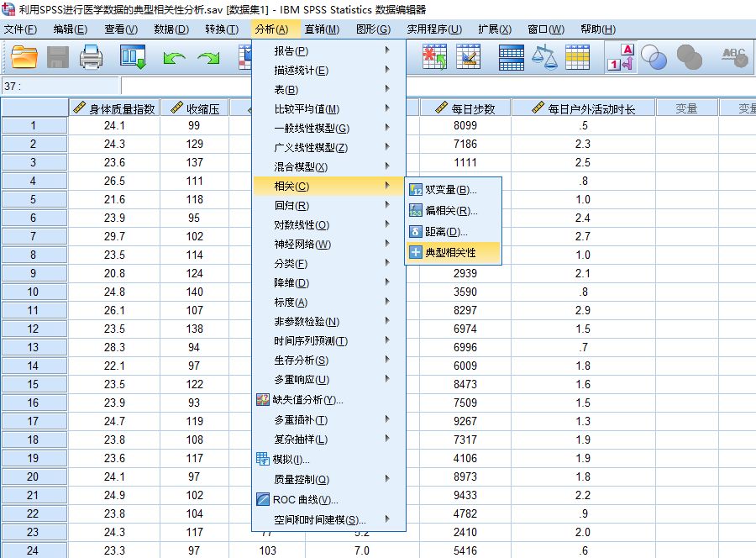Select 双变量(B)... correlation option

coord(454,190)
